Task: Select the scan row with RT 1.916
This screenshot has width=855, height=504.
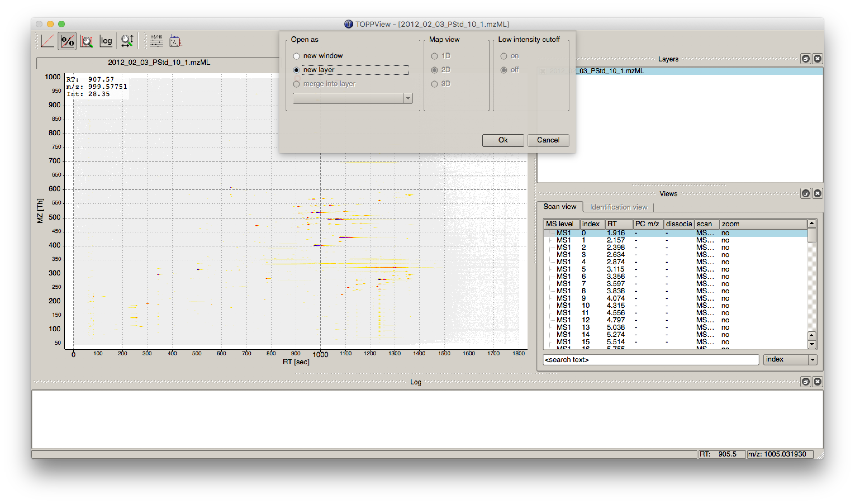Action: 675,233
